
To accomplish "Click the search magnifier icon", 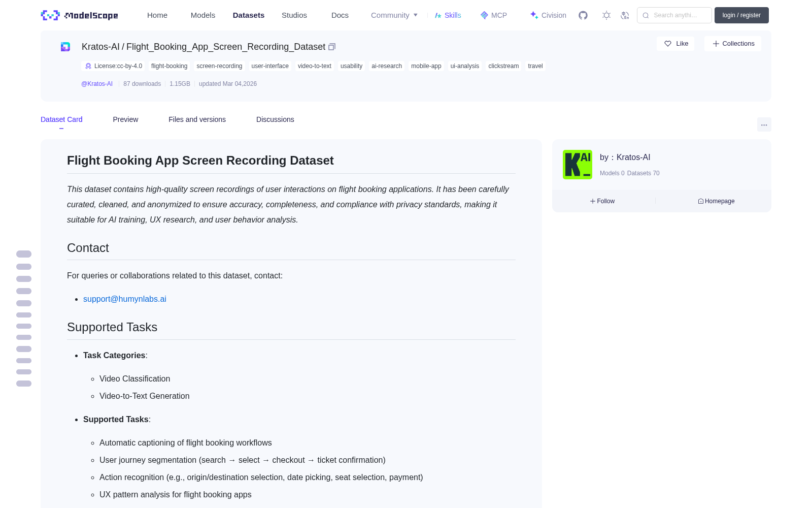I will tap(646, 15).
